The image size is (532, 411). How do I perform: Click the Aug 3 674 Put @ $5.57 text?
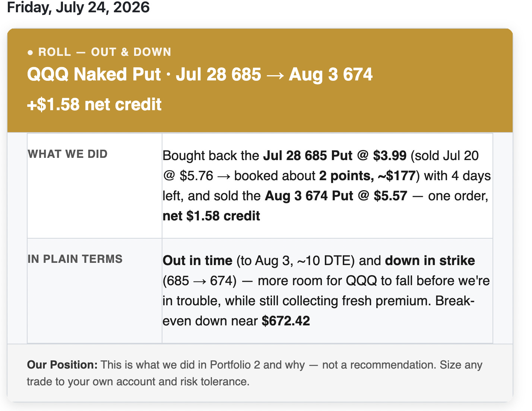click(x=336, y=196)
